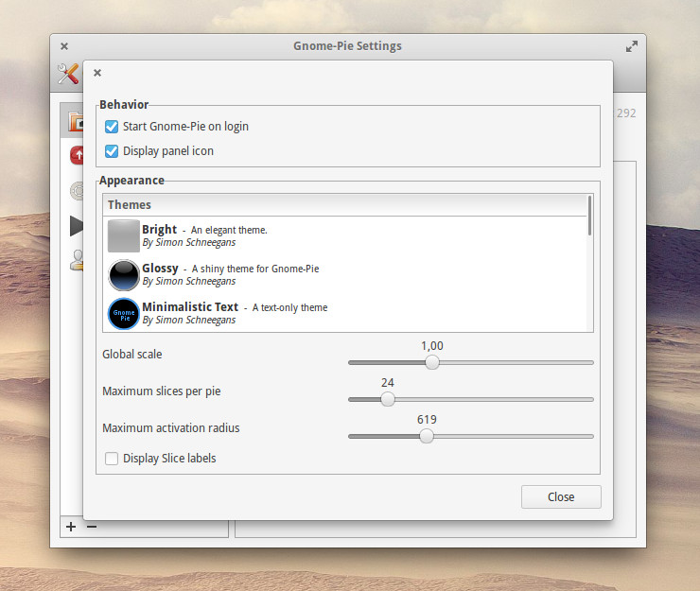Viewport: 700px width, 591px height.
Task: Click 'A text-only theme' description
Action: tap(289, 307)
